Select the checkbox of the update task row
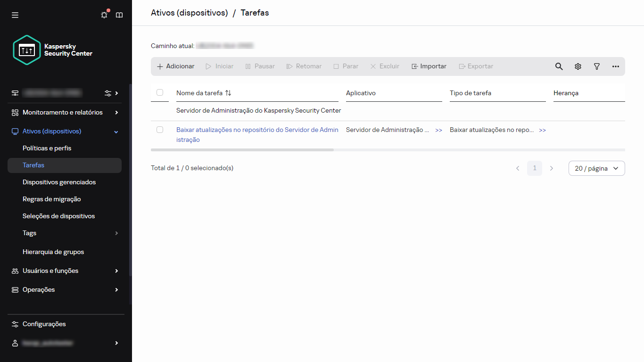This screenshot has height=362, width=644. coord(160,129)
